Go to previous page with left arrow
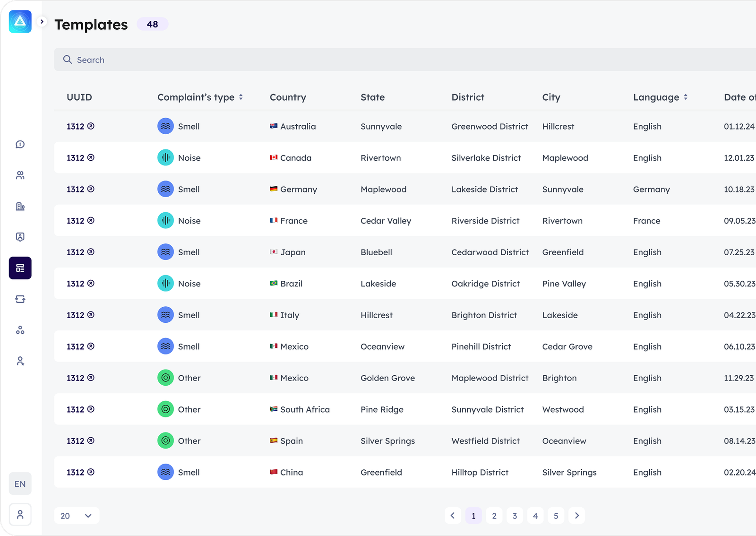The width and height of the screenshot is (756, 536). click(x=453, y=516)
